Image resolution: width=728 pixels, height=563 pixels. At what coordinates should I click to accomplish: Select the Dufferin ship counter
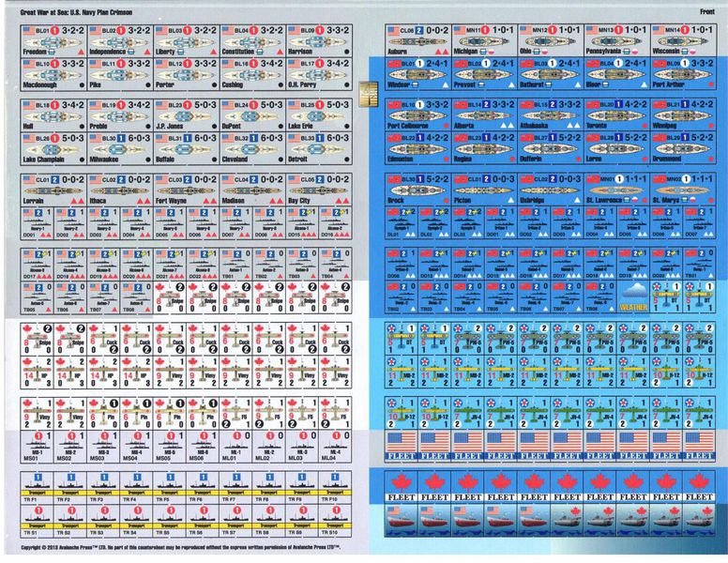click(x=551, y=148)
